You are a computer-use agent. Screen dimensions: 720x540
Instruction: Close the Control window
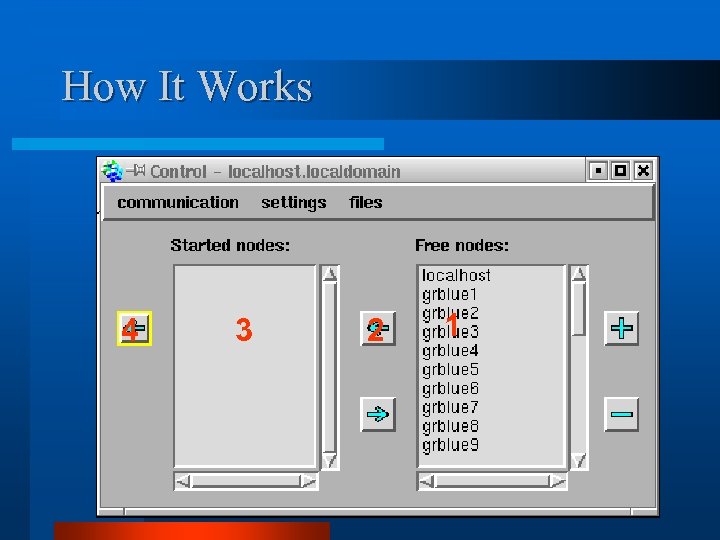click(x=643, y=171)
